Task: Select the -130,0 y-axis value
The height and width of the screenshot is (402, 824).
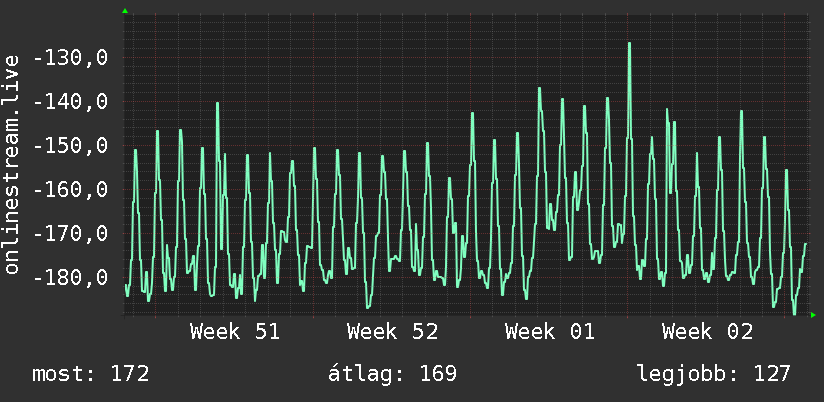Action: pyautogui.click(x=70, y=58)
